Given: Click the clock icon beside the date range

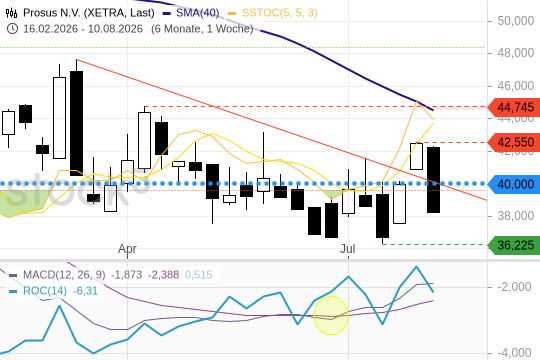Looking at the screenshot, I should (x=12, y=29).
